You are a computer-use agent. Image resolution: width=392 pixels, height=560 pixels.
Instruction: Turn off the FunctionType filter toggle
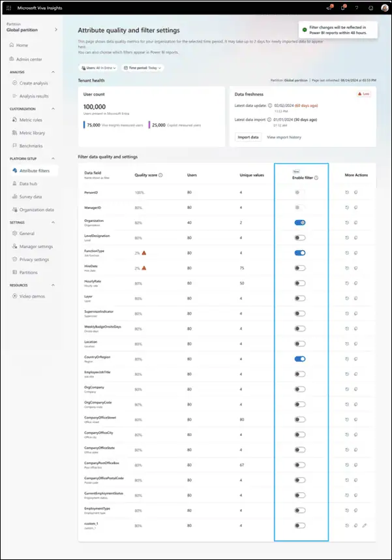tap(300, 253)
